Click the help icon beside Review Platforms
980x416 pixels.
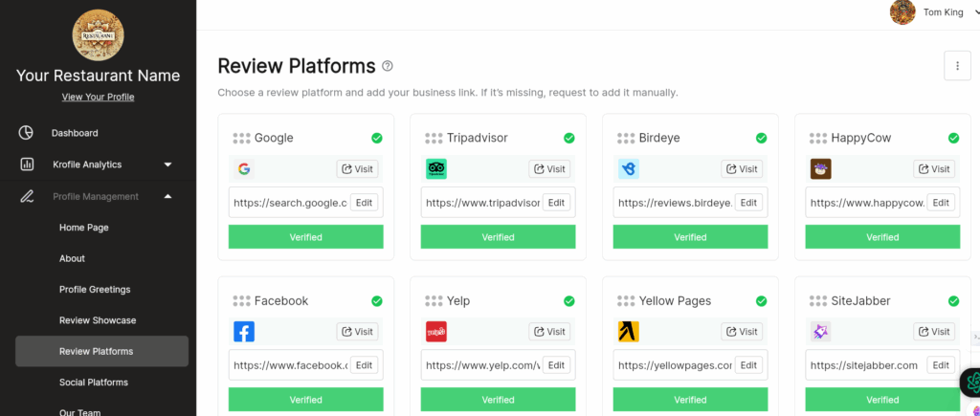(388, 66)
